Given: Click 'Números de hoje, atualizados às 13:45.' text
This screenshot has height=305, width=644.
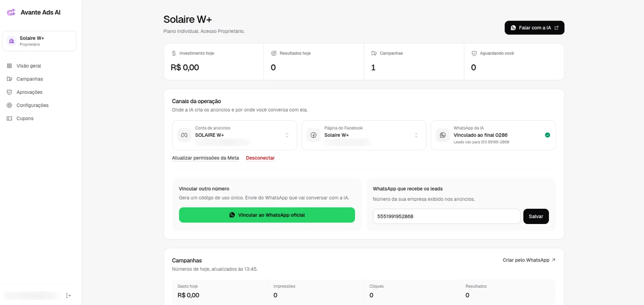Looking at the screenshot, I should click(215, 269).
